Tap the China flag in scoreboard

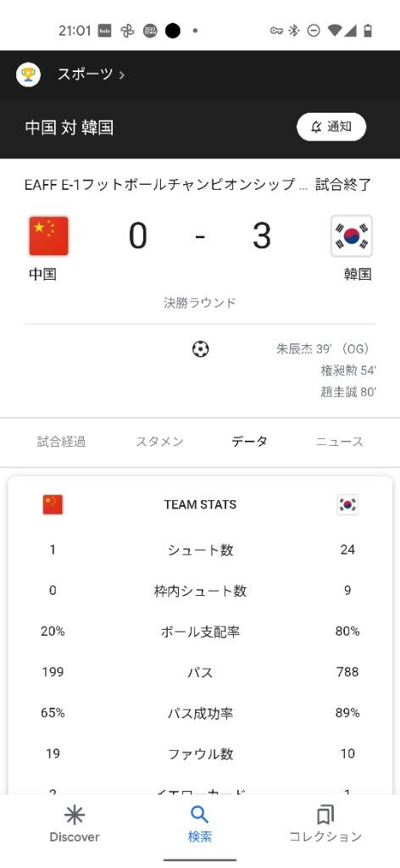pyautogui.click(x=48, y=236)
